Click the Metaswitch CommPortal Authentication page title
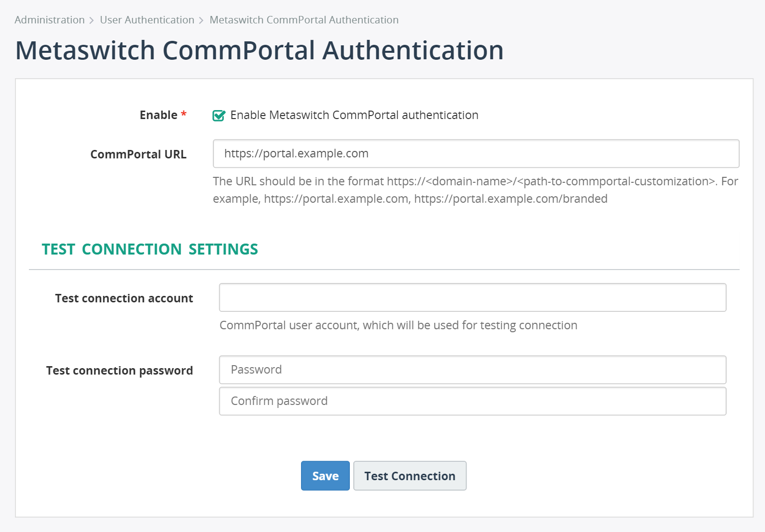Viewport: 765px width, 532px height. pyautogui.click(x=260, y=50)
